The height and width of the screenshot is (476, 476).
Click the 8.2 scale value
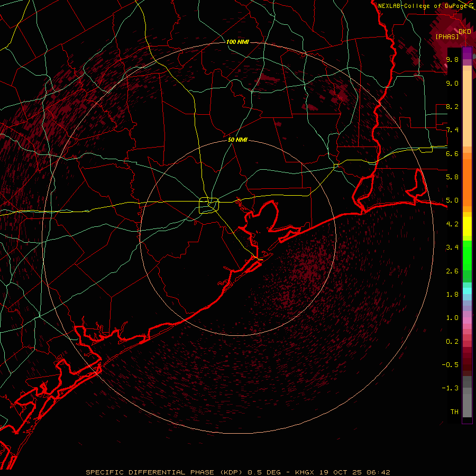[452, 106]
